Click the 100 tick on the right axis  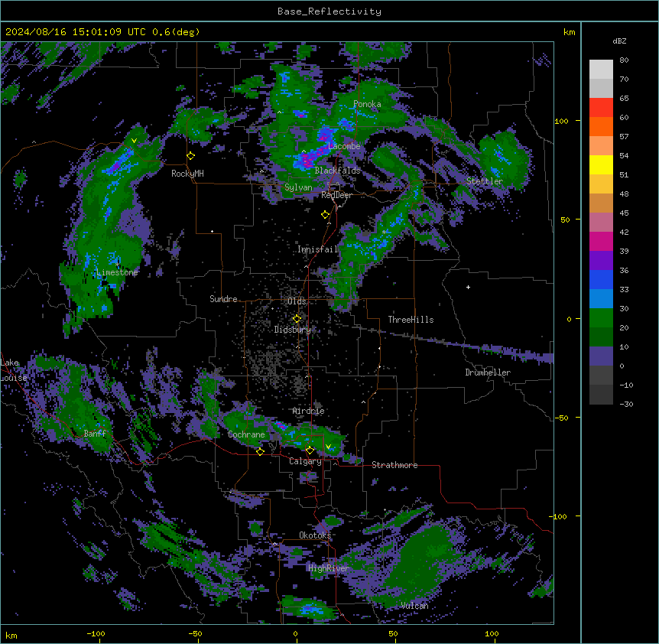coord(561,121)
